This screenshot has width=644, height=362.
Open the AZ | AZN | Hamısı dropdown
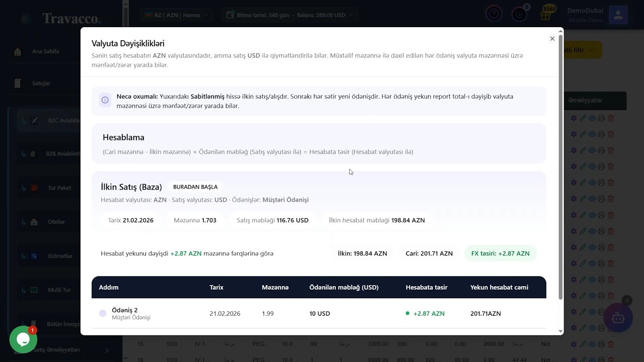(176, 15)
